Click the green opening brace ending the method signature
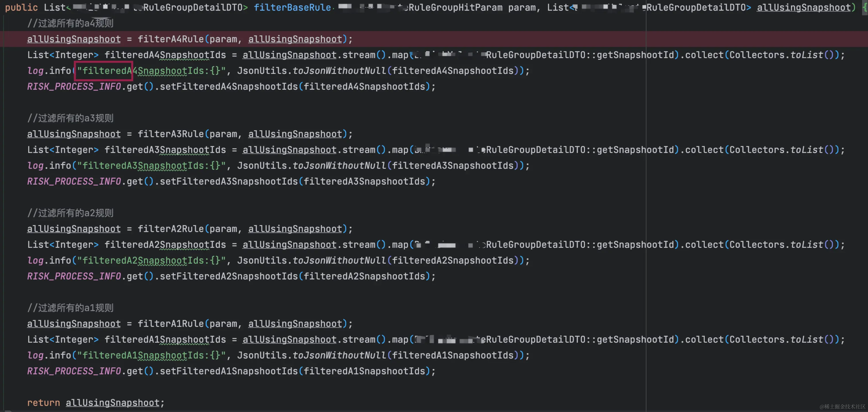This screenshot has height=412, width=868. [865, 7]
